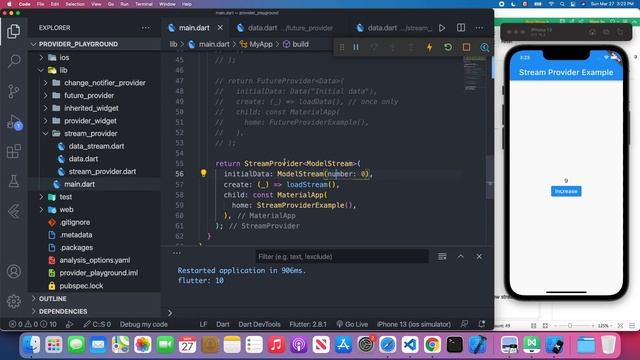Open the Selection menu
Image resolution: width=640 pixels, height=360 pixels.
pyautogui.click(x=75, y=4)
